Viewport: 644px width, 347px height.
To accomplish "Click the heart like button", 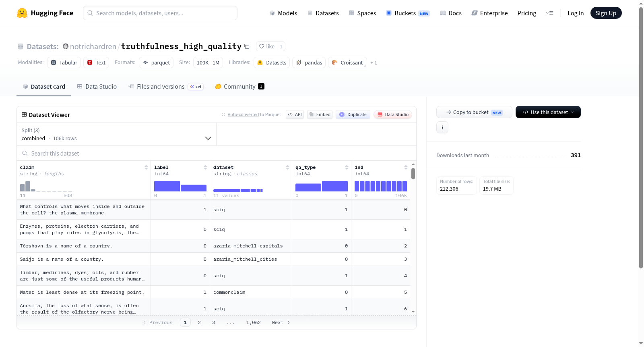I will point(266,47).
